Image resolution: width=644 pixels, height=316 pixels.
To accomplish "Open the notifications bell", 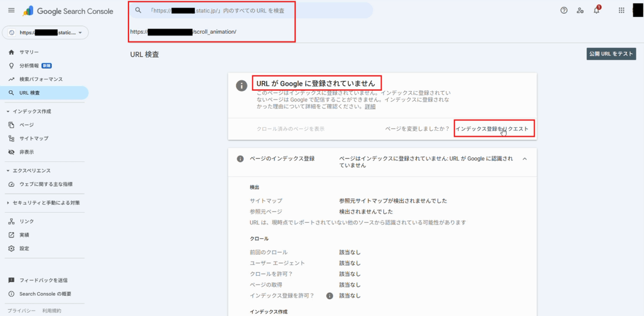I will 596,10.
